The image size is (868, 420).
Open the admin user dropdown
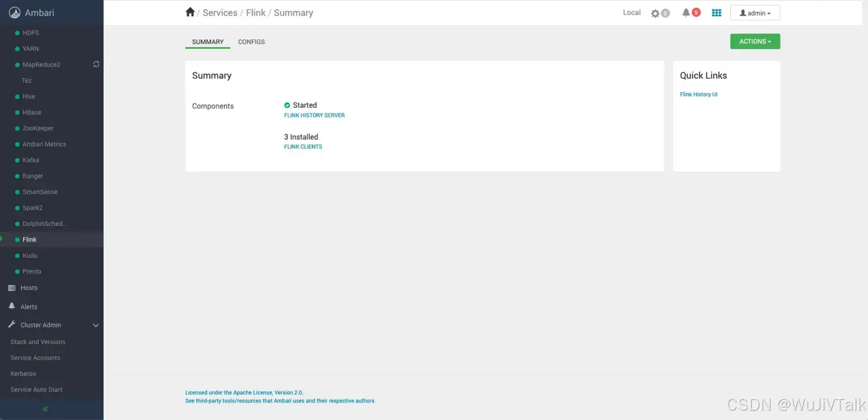pos(755,13)
